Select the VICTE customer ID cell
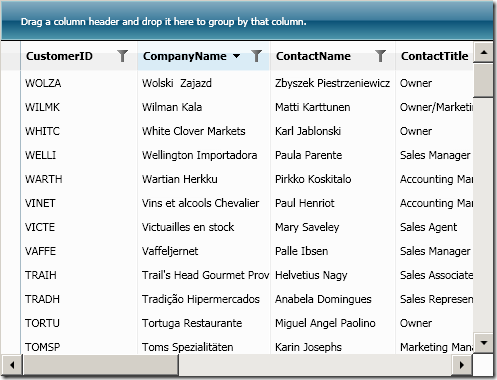Screen dimensions: 497x380 (79, 227)
